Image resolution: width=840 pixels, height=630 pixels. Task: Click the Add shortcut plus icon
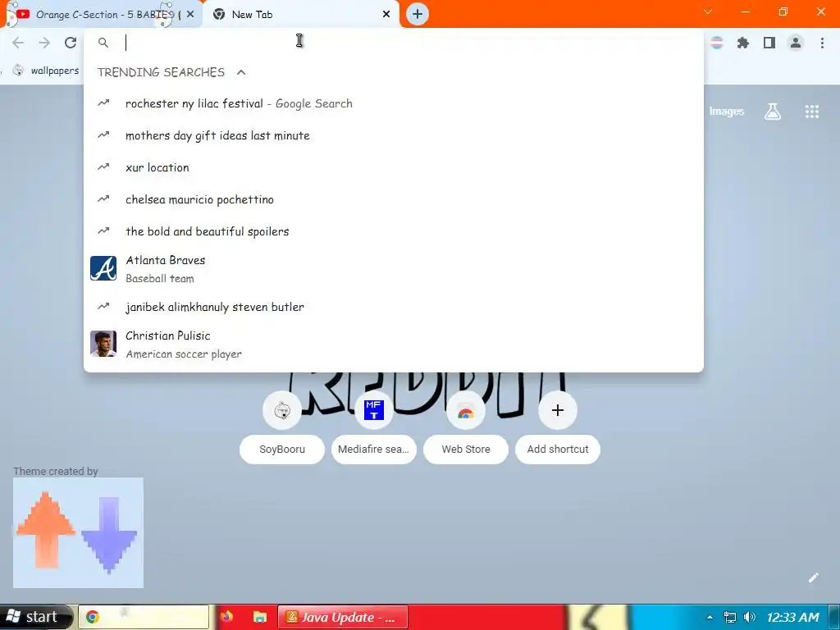point(558,410)
